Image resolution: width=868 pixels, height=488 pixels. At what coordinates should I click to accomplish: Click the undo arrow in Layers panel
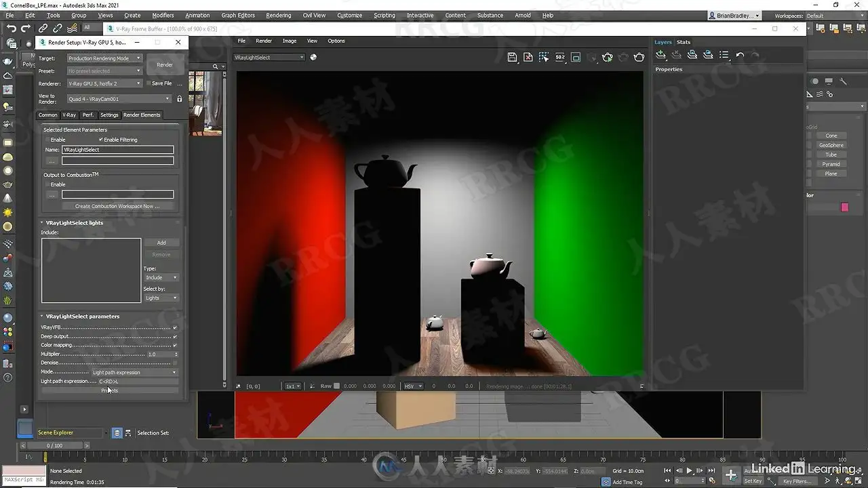[x=740, y=55]
